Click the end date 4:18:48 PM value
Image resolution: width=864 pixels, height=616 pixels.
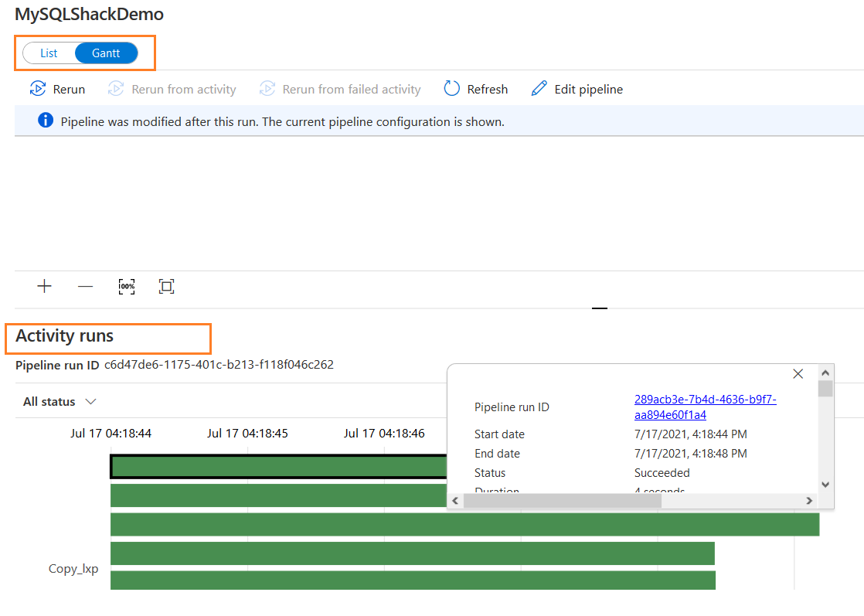[690, 454]
